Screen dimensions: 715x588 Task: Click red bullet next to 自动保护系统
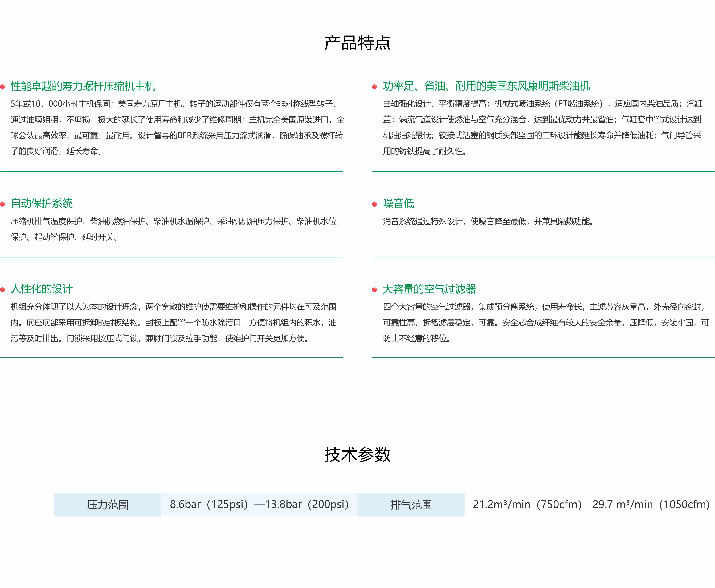[x=3, y=204]
